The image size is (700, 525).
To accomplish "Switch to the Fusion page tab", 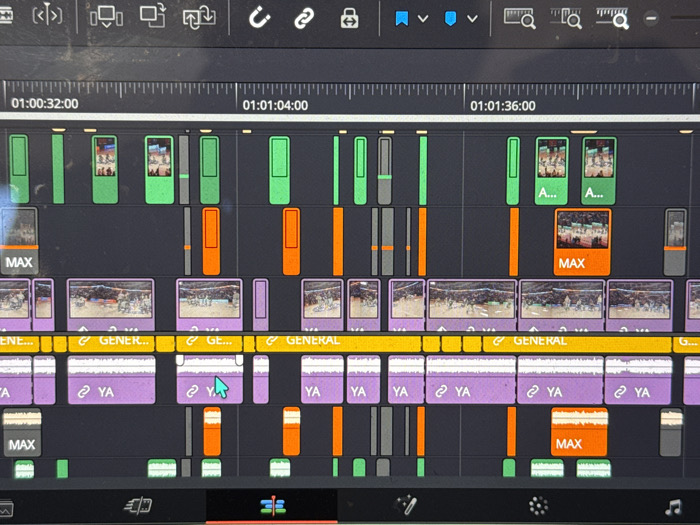I will (406, 506).
